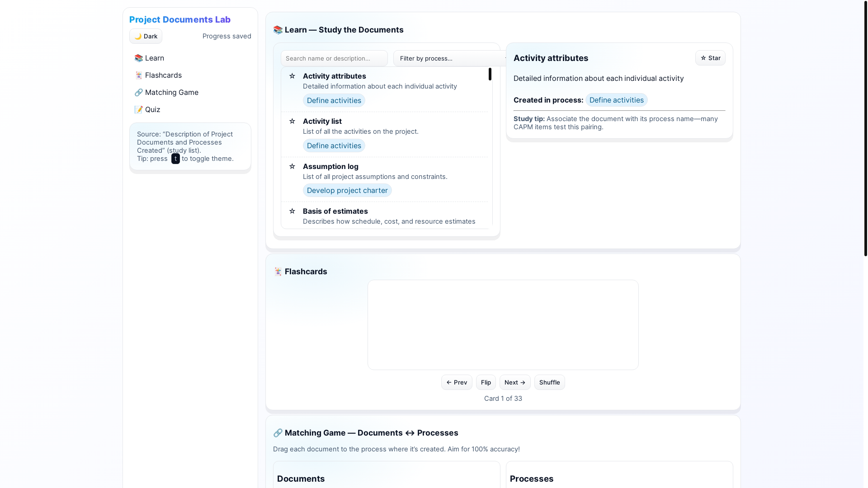
Task: Click the blank flashcard to flip it
Action: (503, 325)
